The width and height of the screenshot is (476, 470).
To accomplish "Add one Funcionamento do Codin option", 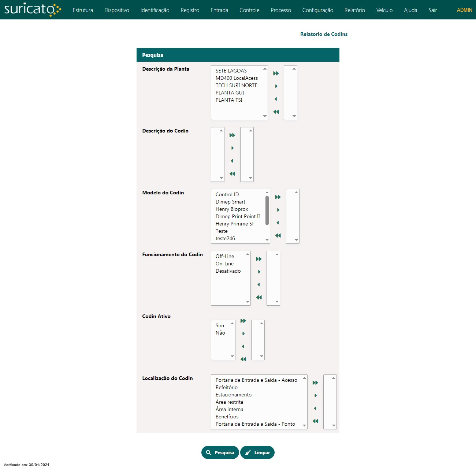I will [x=259, y=272].
